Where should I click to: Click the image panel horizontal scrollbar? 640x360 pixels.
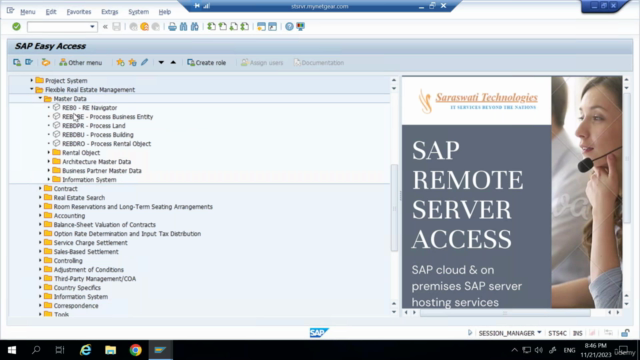point(505,313)
